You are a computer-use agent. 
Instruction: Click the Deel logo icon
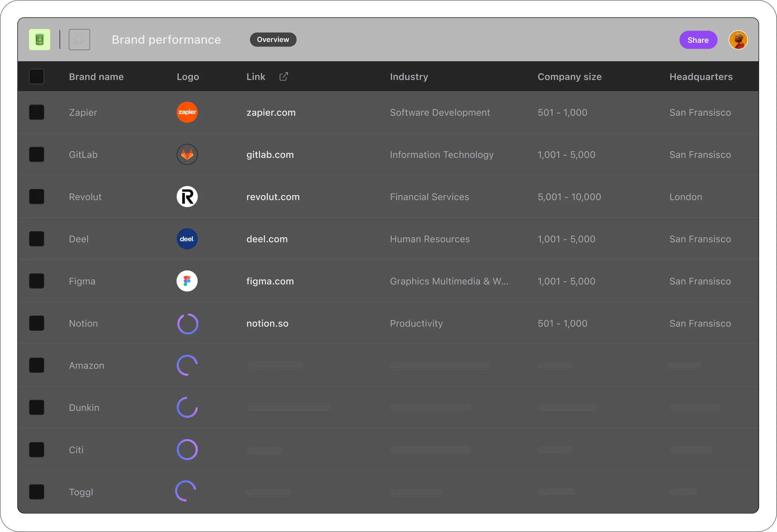pos(187,239)
